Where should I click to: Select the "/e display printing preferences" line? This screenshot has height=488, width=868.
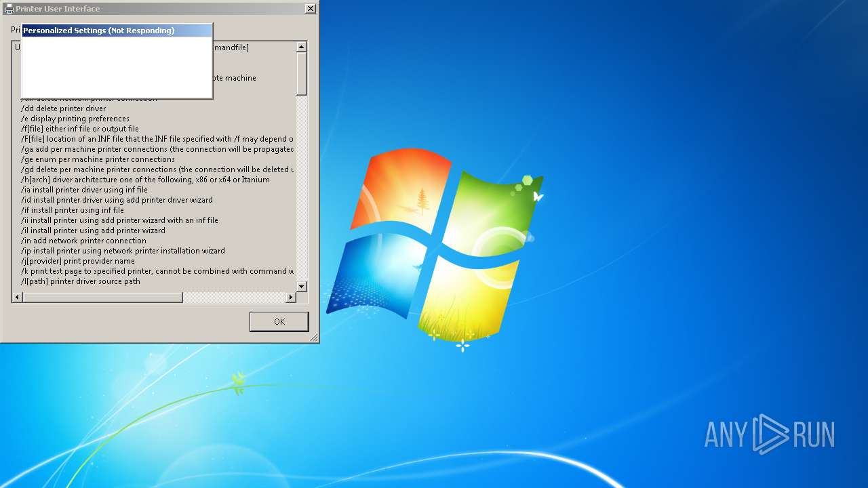pos(75,119)
